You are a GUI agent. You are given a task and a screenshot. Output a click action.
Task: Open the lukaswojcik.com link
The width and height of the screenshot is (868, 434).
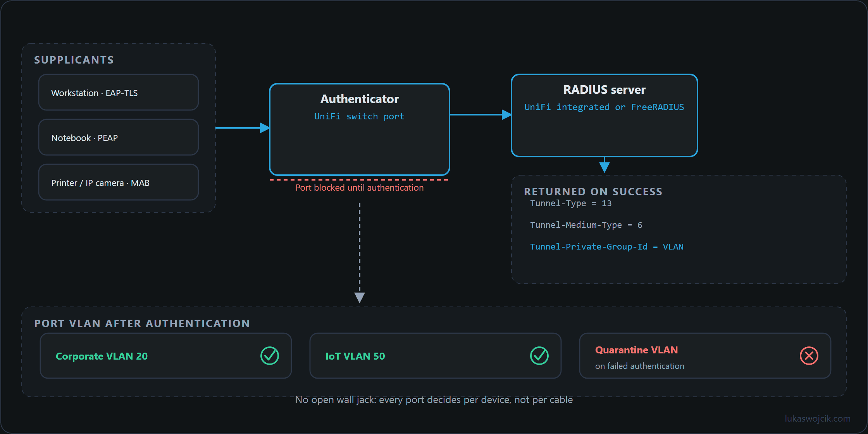818,418
